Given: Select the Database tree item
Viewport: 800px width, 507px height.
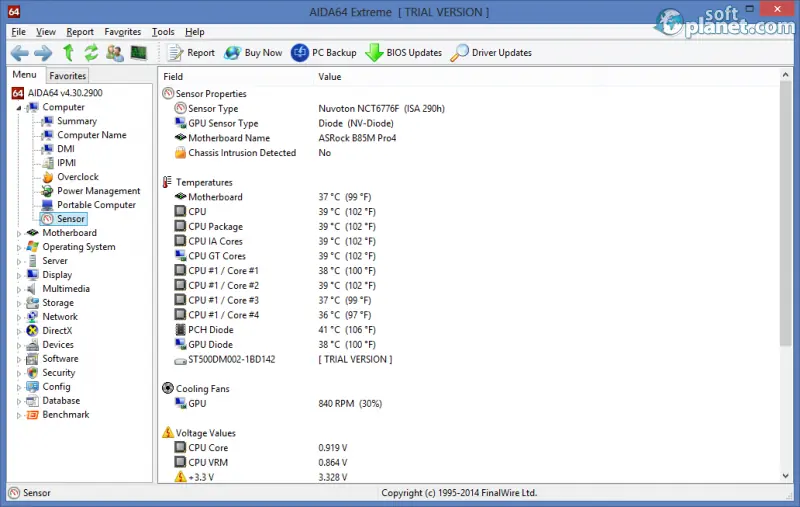Looking at the screenshot, I should pos(61,401).
